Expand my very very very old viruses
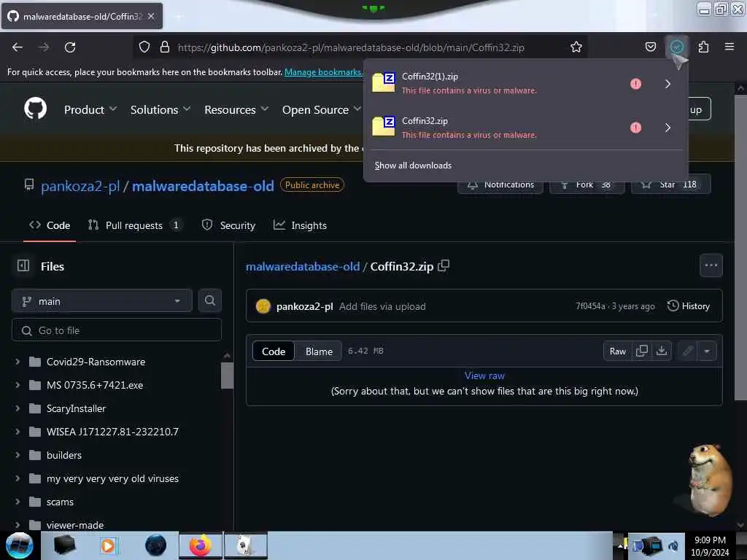 point(18,478)
